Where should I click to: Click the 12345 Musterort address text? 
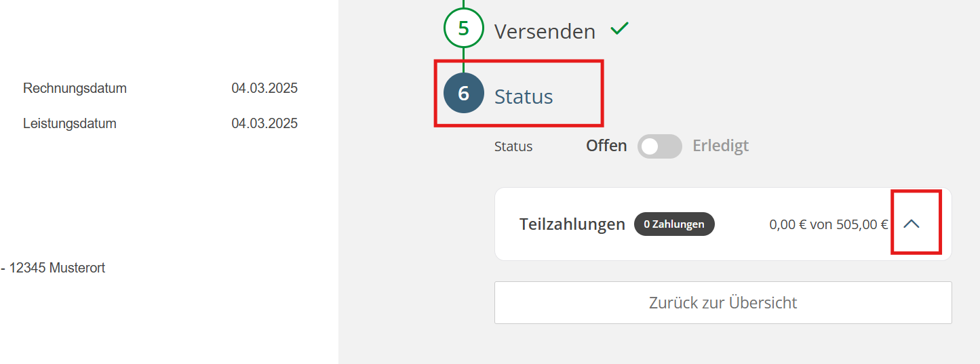(57, 268)
